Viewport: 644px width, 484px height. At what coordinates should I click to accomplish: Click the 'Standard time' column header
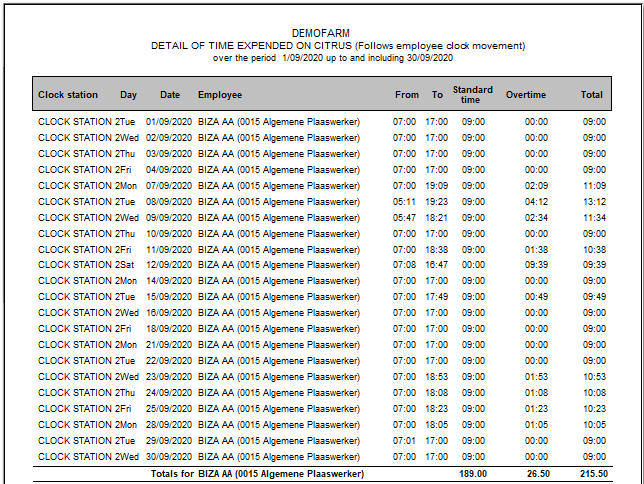472,95
